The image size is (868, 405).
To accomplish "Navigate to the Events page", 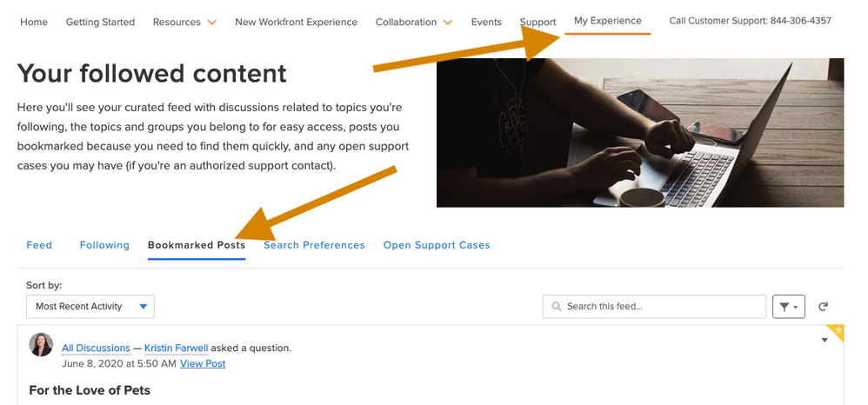I will coord(486,22).
